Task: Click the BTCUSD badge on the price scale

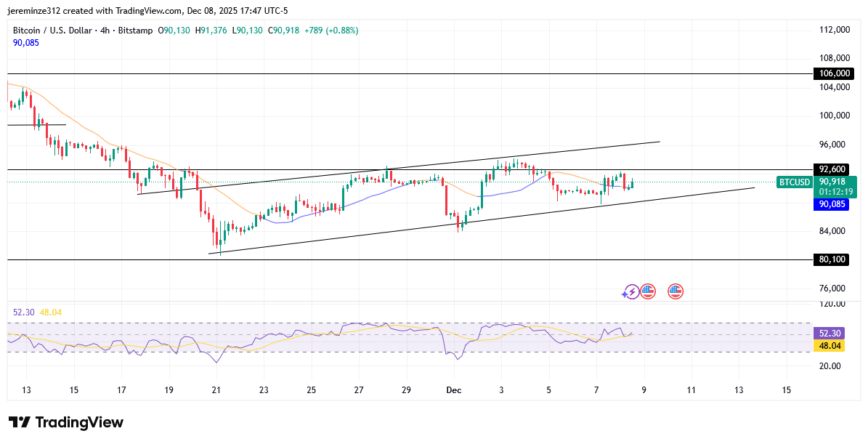Action: (x=793, y=183)
